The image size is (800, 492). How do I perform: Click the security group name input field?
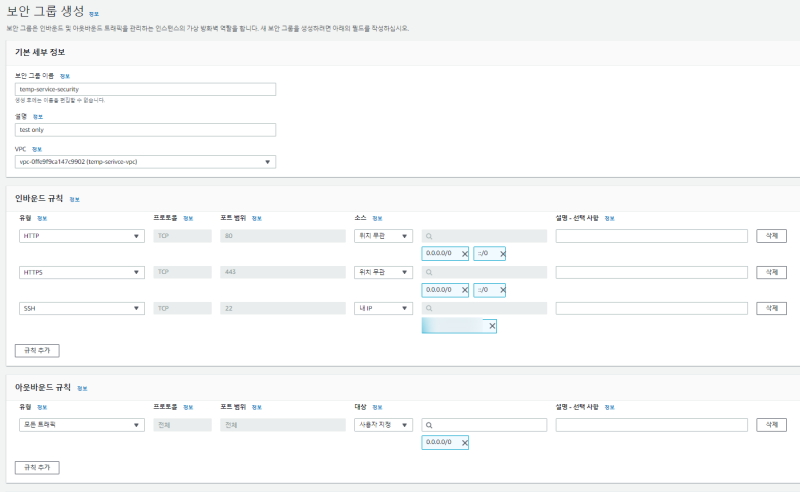(x=145, y=89)
